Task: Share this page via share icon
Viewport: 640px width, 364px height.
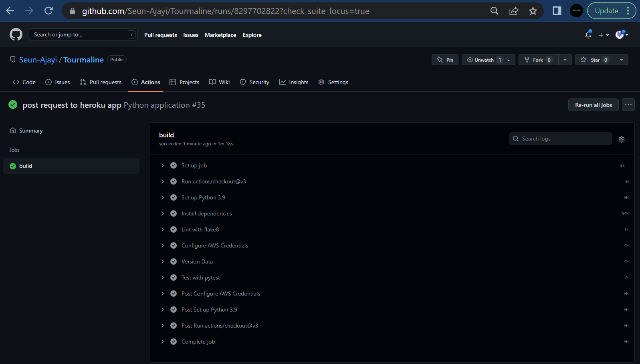Action: 514,11
